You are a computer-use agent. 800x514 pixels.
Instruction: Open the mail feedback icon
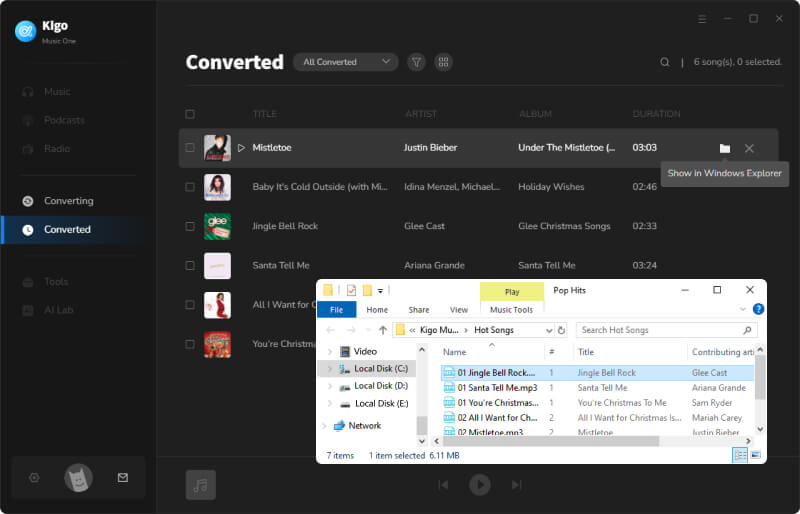[x=122, y=478]
